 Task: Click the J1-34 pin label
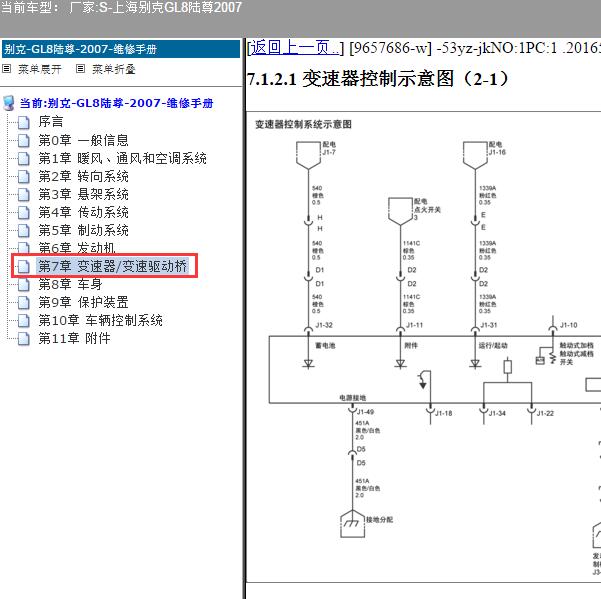497,413
